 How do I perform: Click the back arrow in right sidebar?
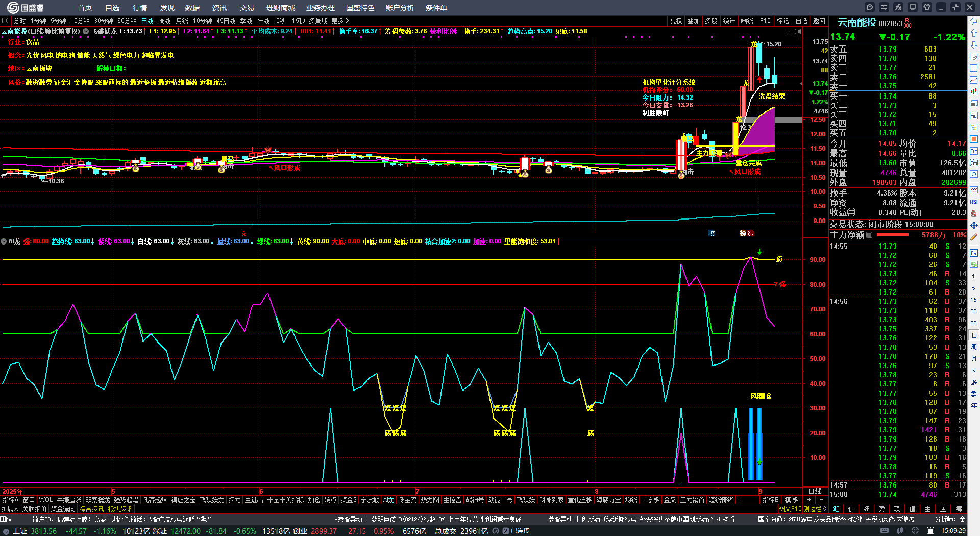pyautogui.click(x=974, y=21)
